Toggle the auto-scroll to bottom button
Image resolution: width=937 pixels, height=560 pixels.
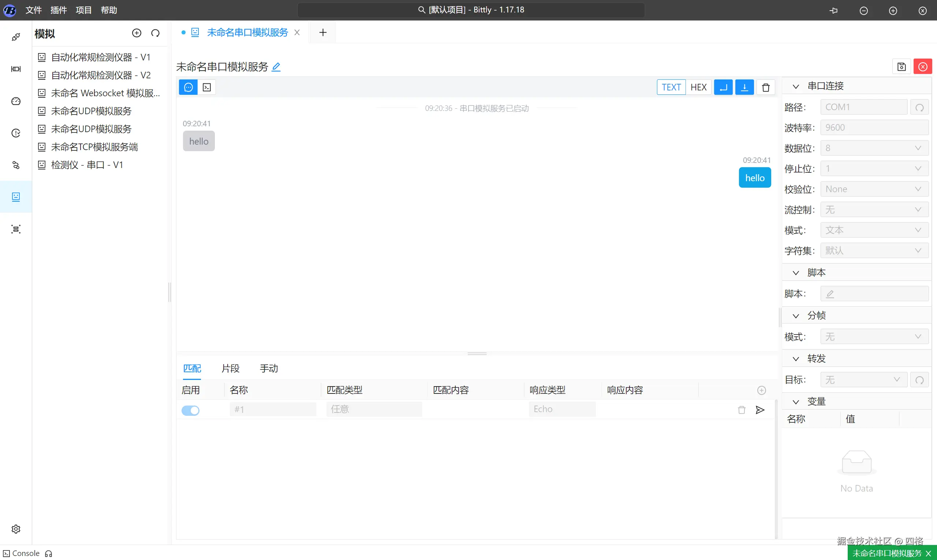tap(744, 87)
